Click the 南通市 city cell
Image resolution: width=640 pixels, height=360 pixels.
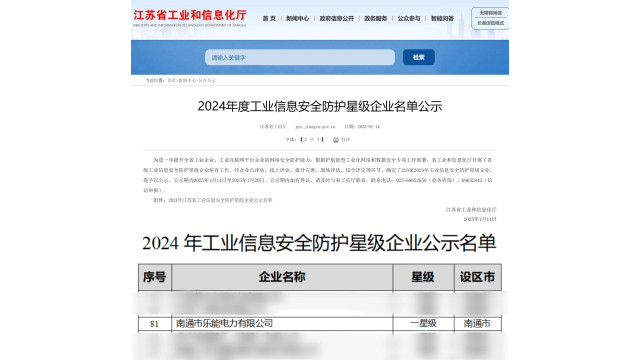pyautogui.click(x=477, y=324)
